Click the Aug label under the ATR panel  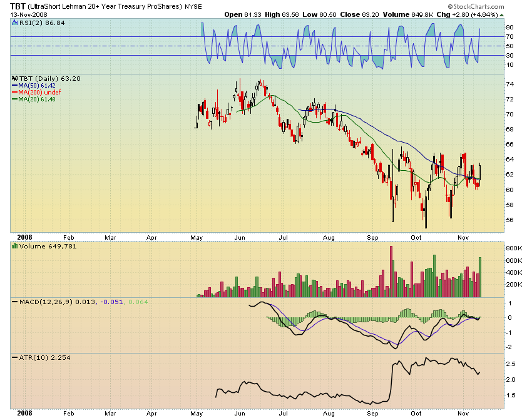pyautogui.click(x=329, y=413)
